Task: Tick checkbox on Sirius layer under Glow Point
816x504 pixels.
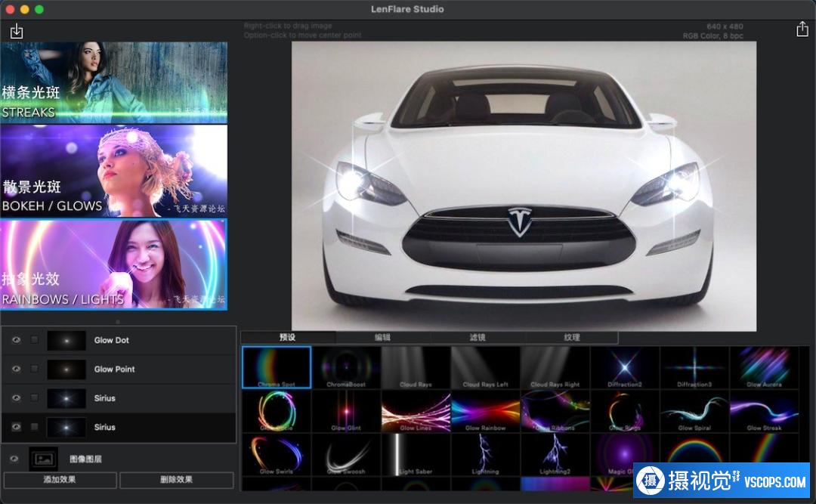Action: tap(34, 398)
